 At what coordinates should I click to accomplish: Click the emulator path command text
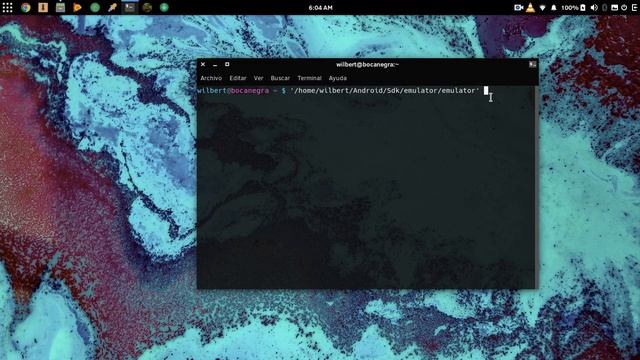[x=385, y=91]
